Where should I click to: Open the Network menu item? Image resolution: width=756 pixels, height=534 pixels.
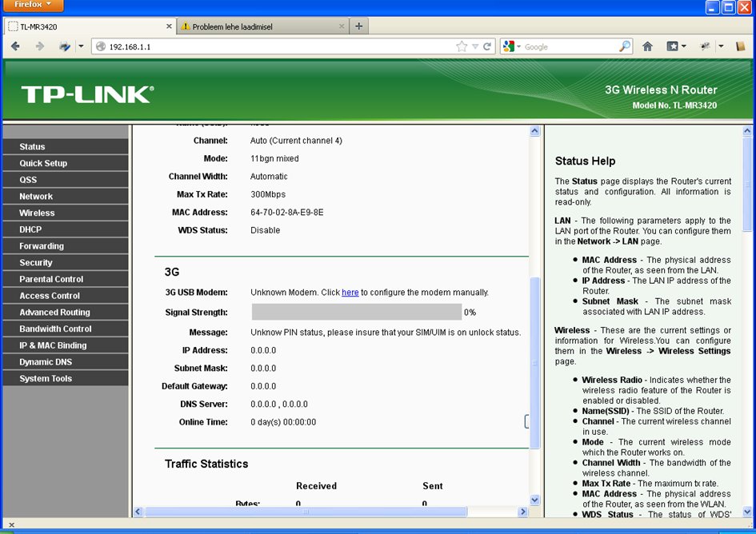(66, 196)
